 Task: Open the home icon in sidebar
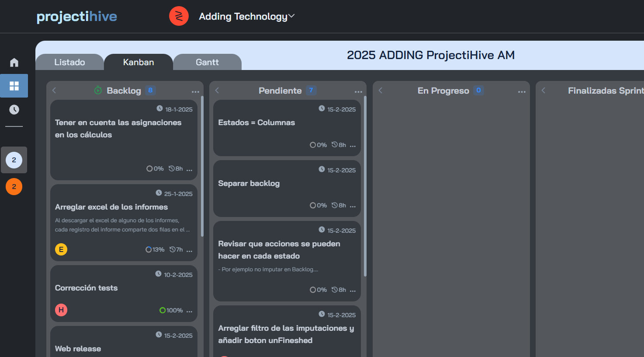click(x=14, y=63)
